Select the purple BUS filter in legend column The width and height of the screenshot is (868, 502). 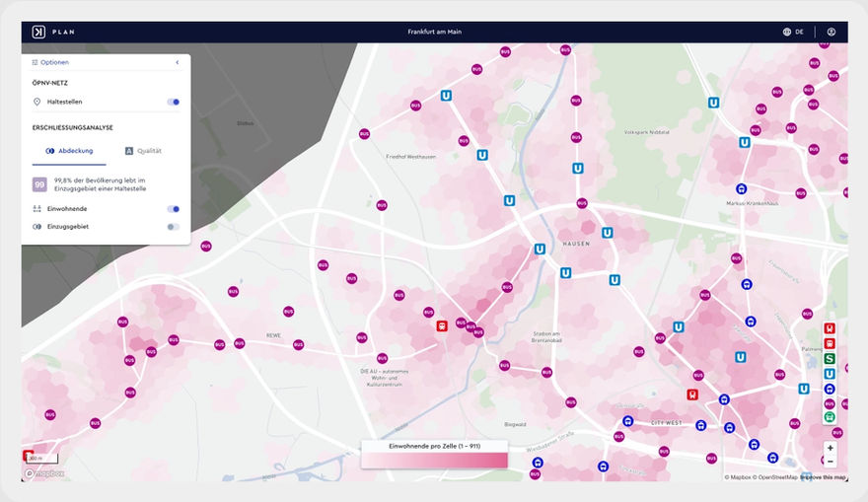(830, 403)
